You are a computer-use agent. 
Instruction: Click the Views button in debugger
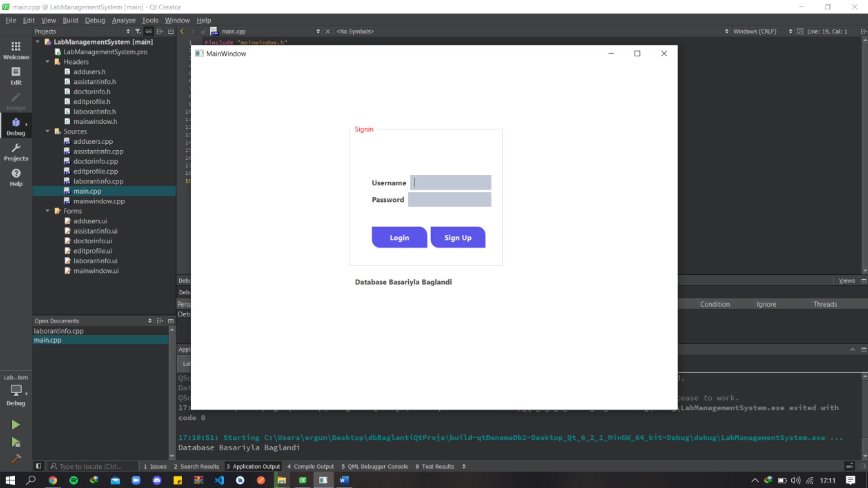(x=847, y=280)
